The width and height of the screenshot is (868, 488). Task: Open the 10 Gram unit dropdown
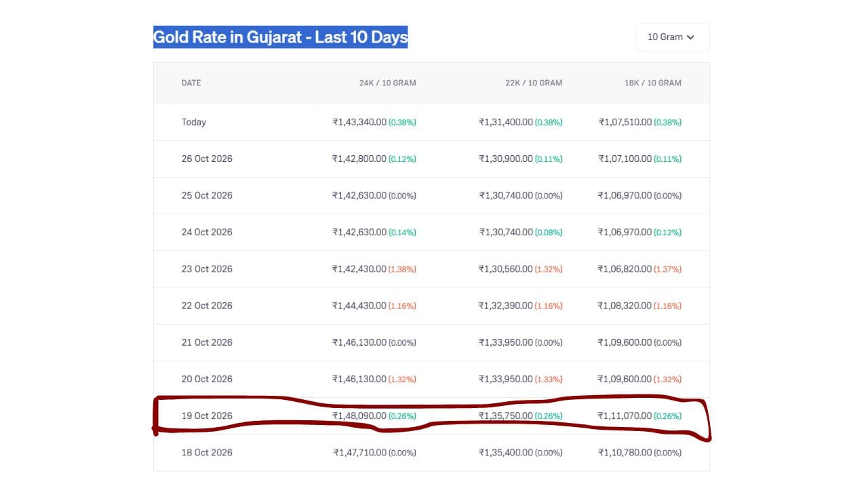pyautogui.click(x=672, y=37)
